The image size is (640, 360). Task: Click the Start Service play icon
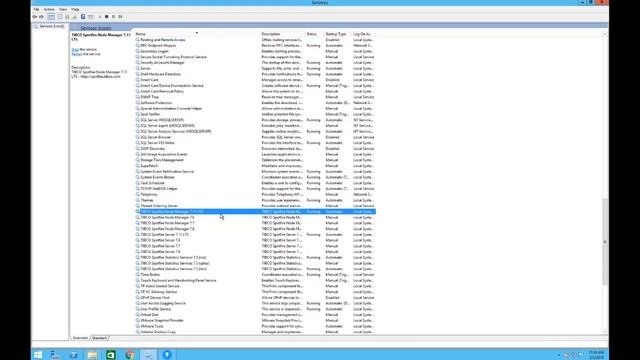(x=100, y=17)
